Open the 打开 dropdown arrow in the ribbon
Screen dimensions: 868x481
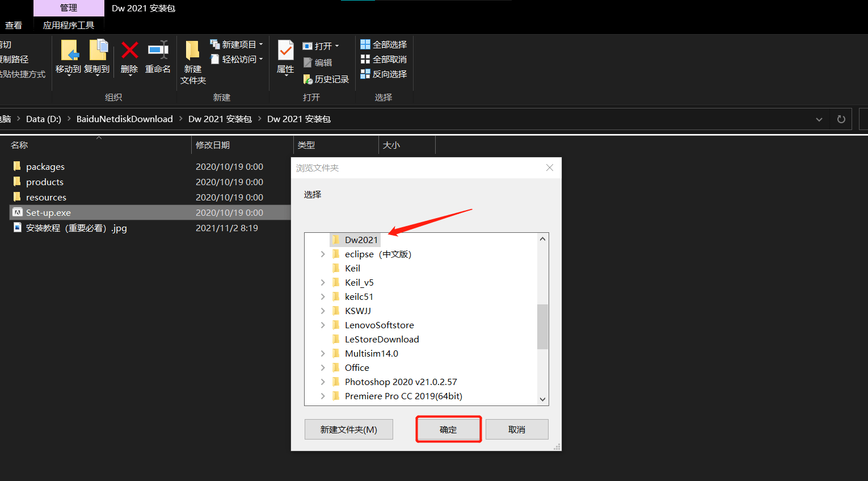point(337,46)
